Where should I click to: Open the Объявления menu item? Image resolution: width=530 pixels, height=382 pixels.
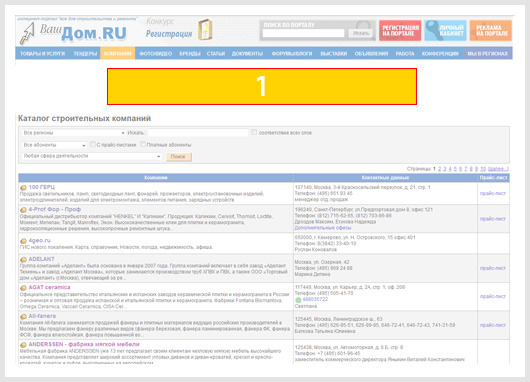(x=371, y=53)
